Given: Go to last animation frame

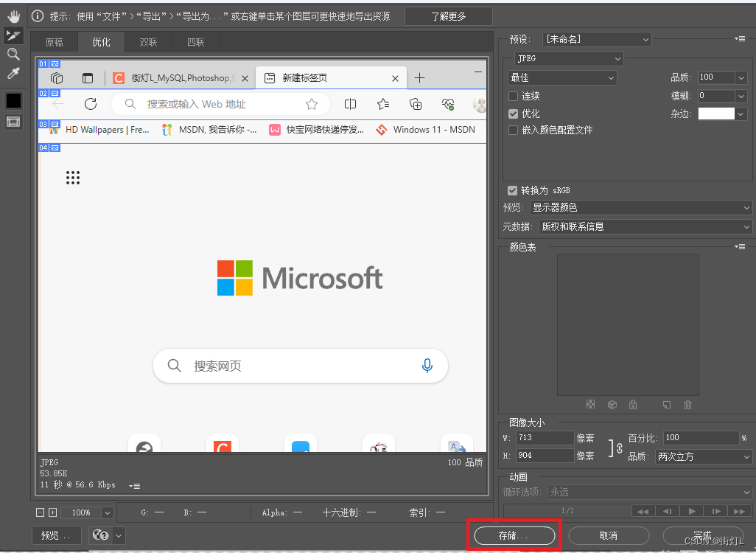Looking at the screenshot, I should pyautogui.click(x=740, y=511).
